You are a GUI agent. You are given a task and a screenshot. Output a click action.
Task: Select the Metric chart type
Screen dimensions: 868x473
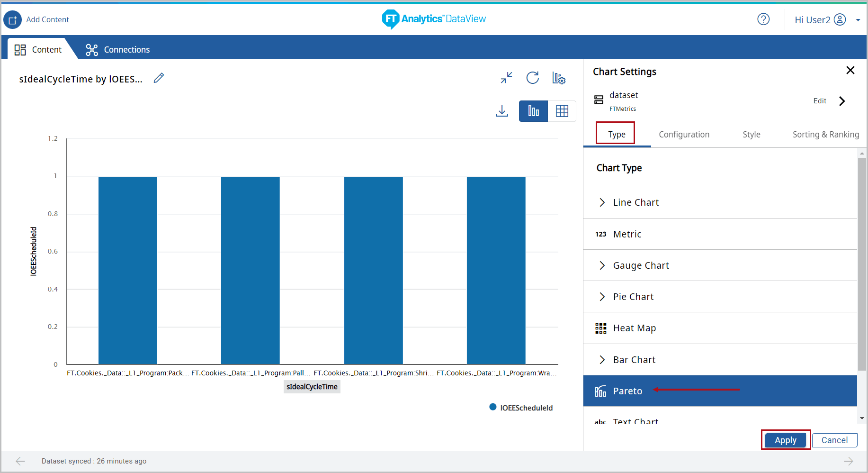click(720, 234)
